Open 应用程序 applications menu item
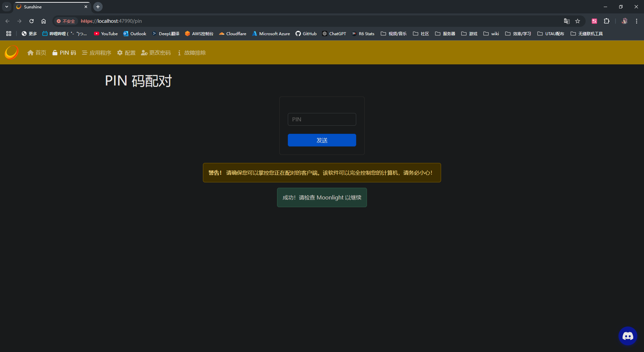This screenshot has height=352, width=644. click(x=97, y=53)
